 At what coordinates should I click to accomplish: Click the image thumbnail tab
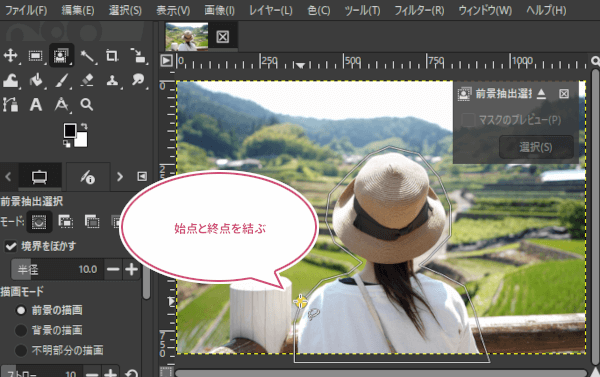coord(187,37)
